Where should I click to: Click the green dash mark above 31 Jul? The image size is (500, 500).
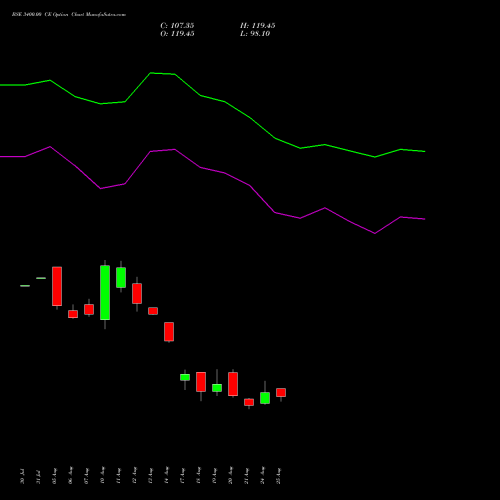[41, 278]
